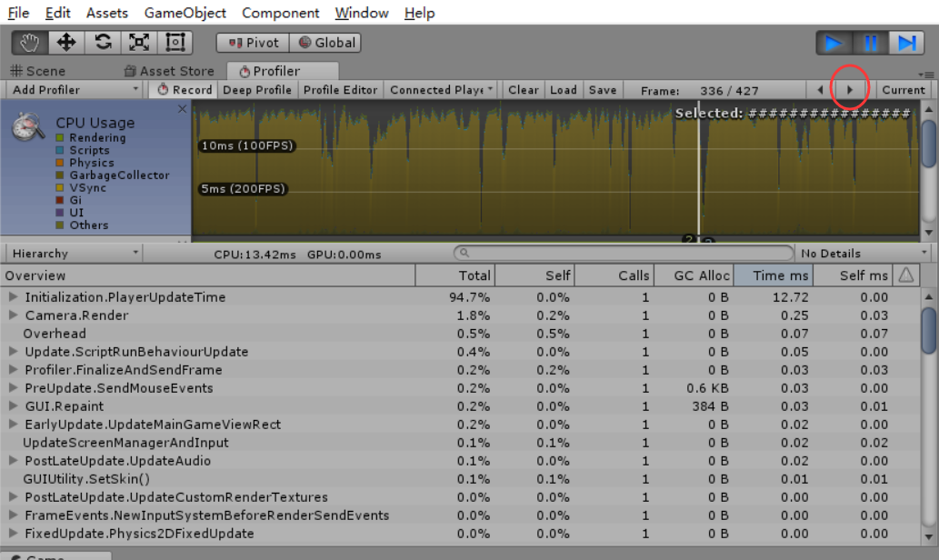This screenshot has width=939, height=560.
Task: Open the Hierarchy view dropdown
Action: 74,254
